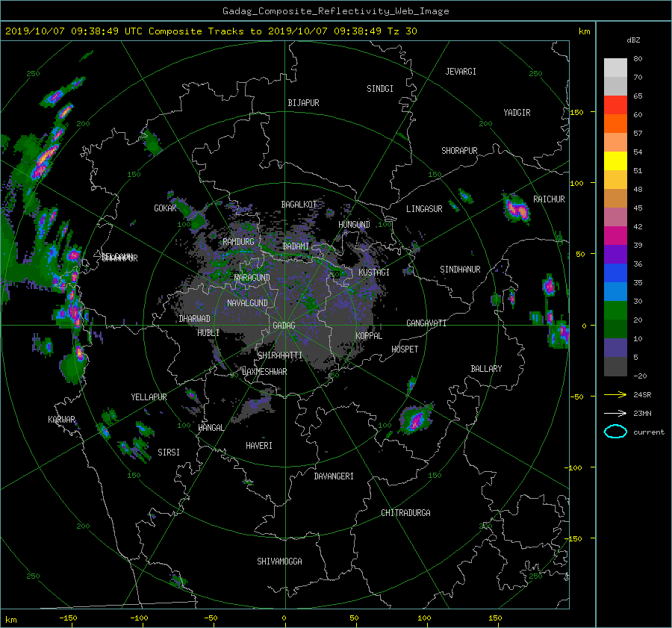Click the KUSTAGI city label

click(x=374, y=273)
